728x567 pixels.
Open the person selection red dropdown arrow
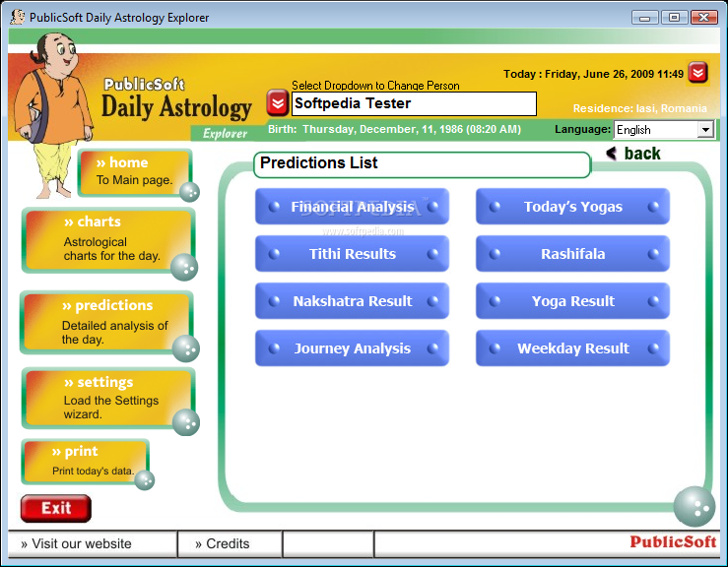(277, 103)
